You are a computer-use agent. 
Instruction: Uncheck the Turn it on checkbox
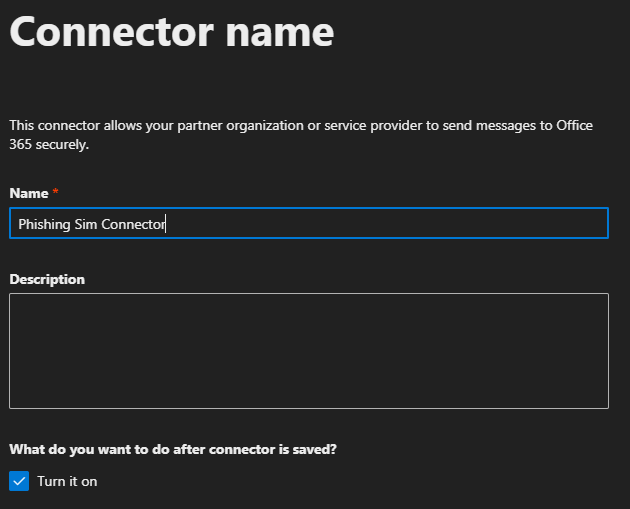click(19, 481)
